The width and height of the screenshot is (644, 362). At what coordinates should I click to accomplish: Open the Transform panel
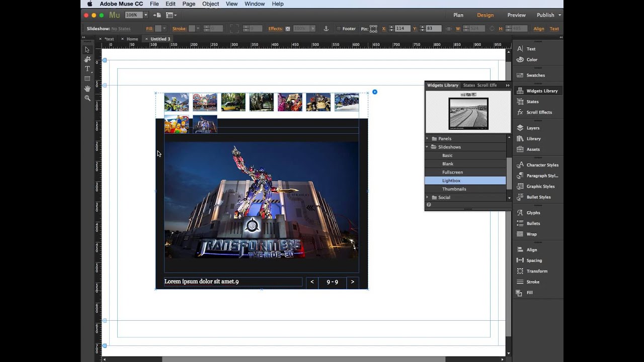point(532,271)
